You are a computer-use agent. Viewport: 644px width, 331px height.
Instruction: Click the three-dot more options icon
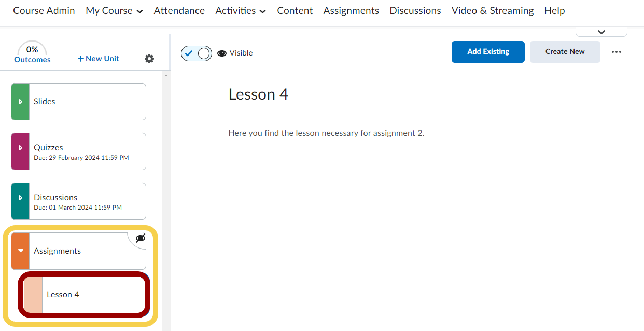(616, 52)
